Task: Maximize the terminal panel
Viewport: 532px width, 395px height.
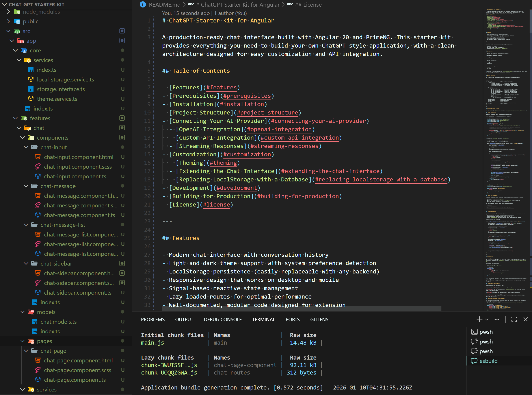Action: (x=514, y=319)
